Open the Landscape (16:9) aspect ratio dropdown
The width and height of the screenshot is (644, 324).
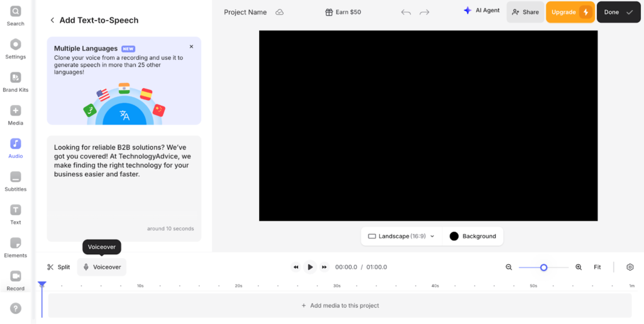pos(401,236)
